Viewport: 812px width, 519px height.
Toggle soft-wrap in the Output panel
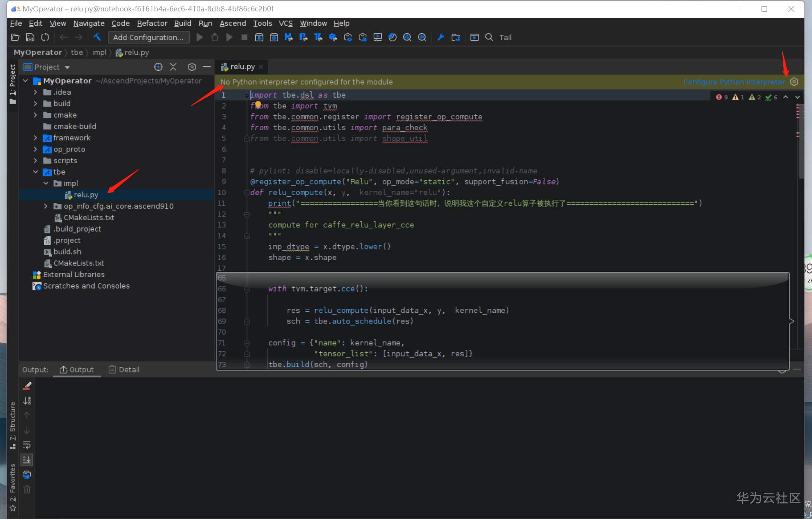(x=27, y=445)
